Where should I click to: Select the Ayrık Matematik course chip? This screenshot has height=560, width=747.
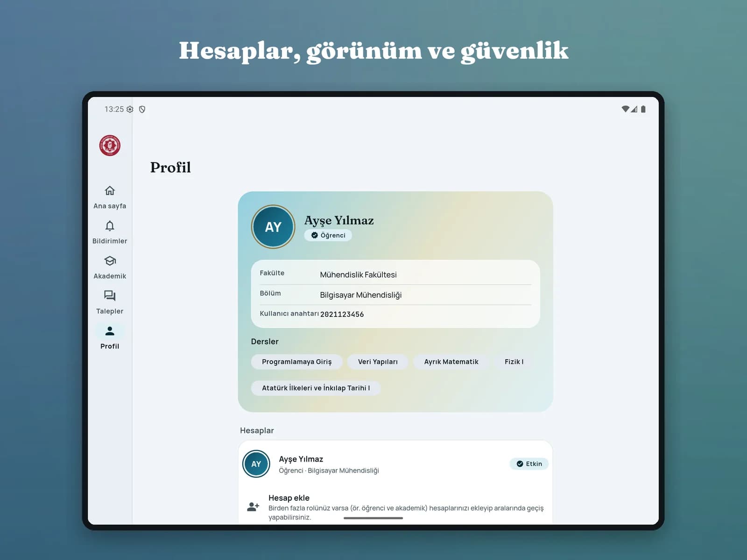pyautogui.click(x=451, y=362)
